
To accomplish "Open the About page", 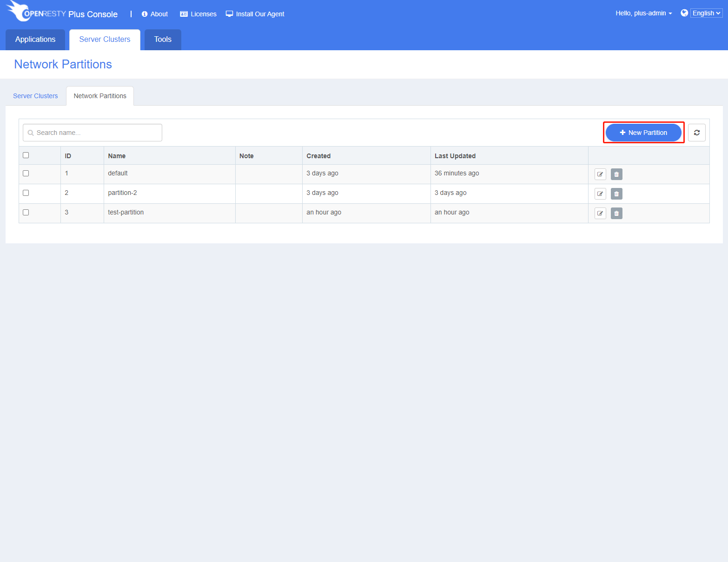I will pos(155,14).
